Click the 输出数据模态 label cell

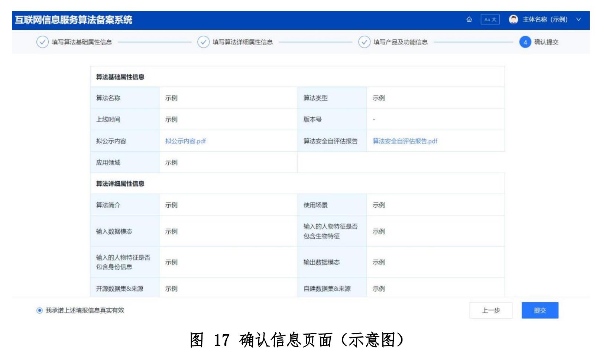point(332,262)
